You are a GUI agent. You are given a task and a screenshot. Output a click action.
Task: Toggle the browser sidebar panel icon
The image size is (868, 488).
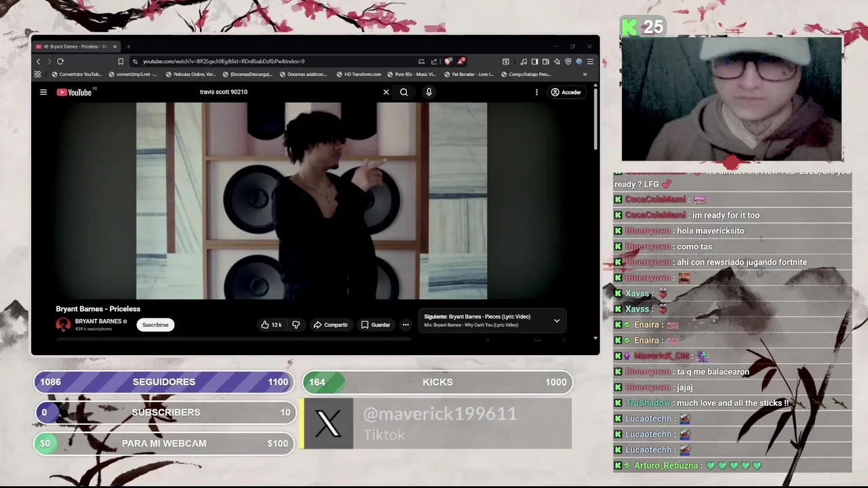[x=534, y=62]
